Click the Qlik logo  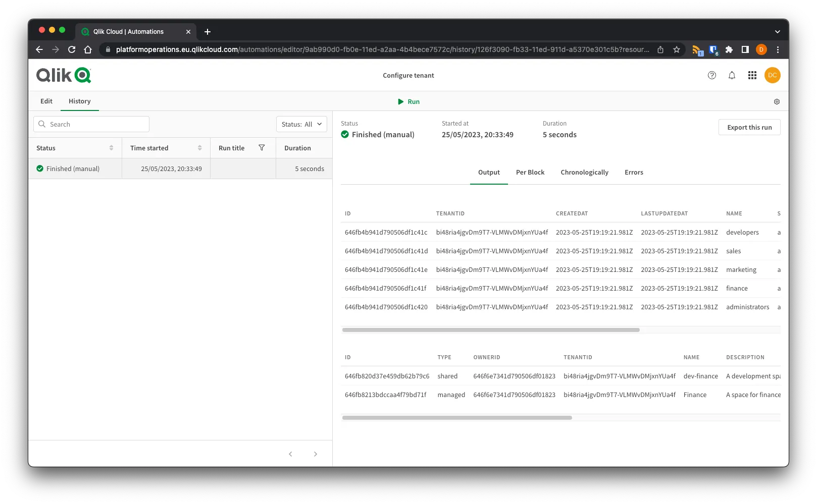tap(63, 75)
